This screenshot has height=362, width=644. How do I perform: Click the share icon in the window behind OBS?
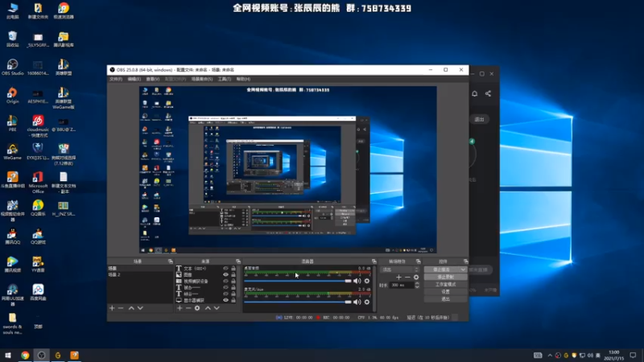point(488,93)
